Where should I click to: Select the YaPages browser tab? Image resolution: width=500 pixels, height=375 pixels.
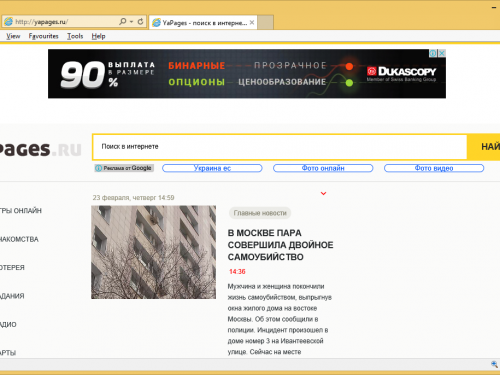203,23
